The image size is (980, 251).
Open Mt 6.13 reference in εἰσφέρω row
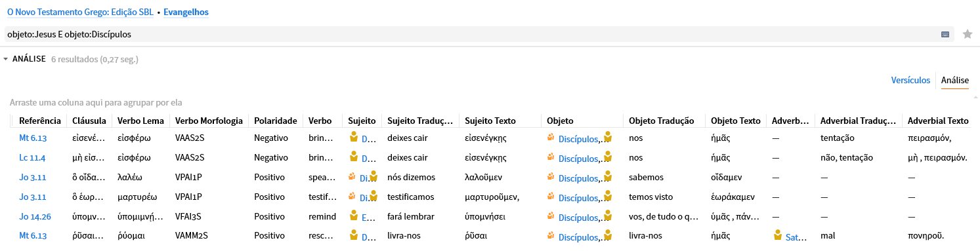pyautogui.click(x=33, y=138)
